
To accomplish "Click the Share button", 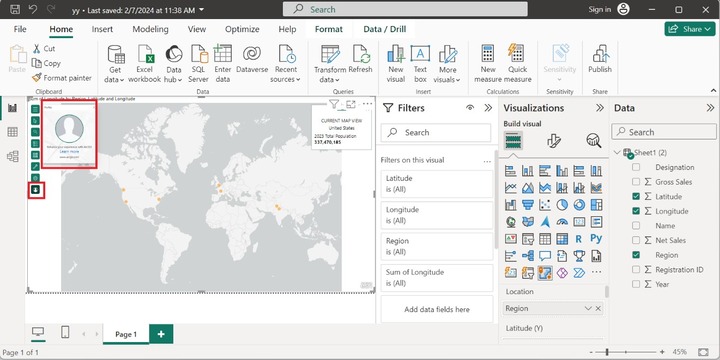I will (690, 29).
